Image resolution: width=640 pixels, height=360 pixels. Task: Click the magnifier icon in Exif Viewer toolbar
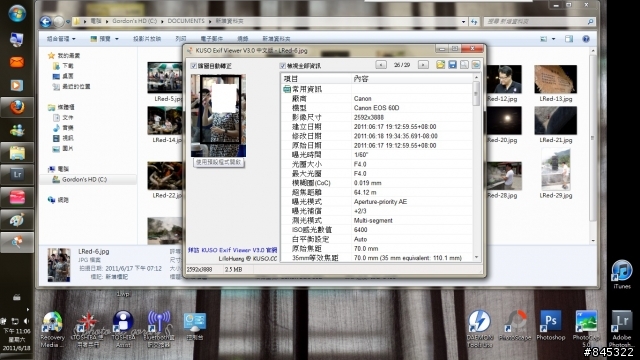[464, 65]
